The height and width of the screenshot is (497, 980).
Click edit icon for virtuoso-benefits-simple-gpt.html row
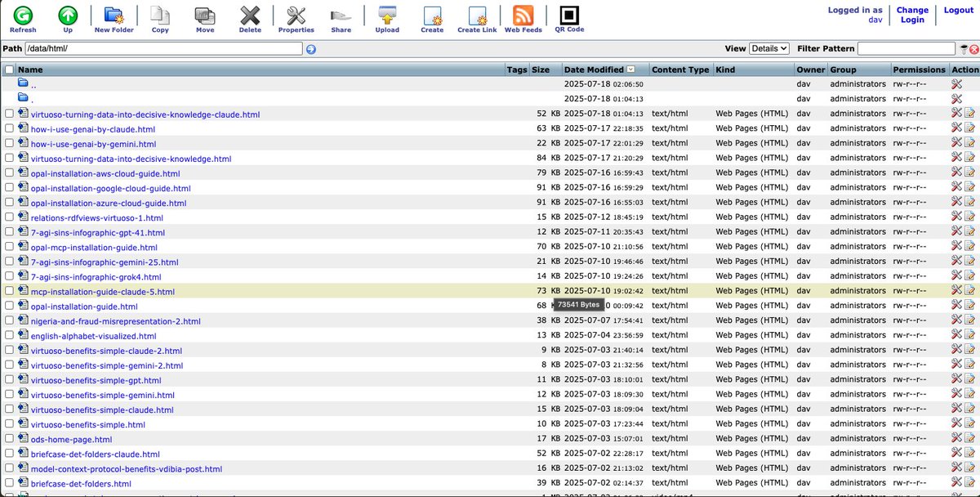[x=969, y=380]
